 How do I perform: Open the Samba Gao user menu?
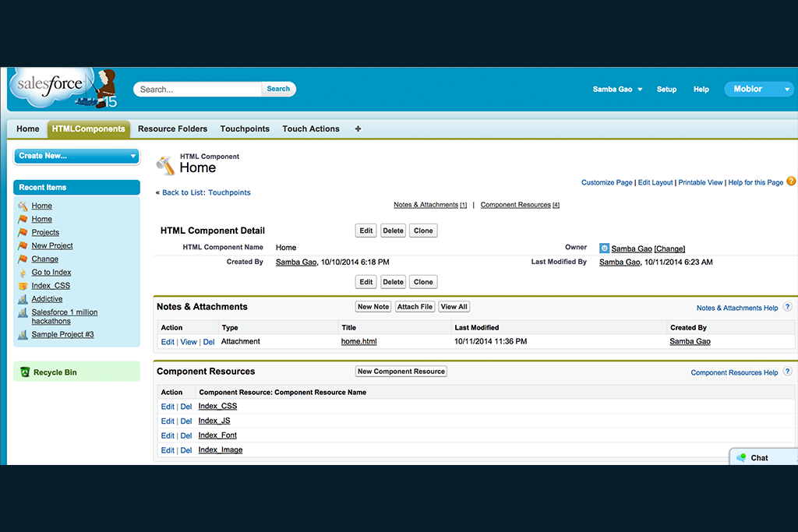point(617,90)
